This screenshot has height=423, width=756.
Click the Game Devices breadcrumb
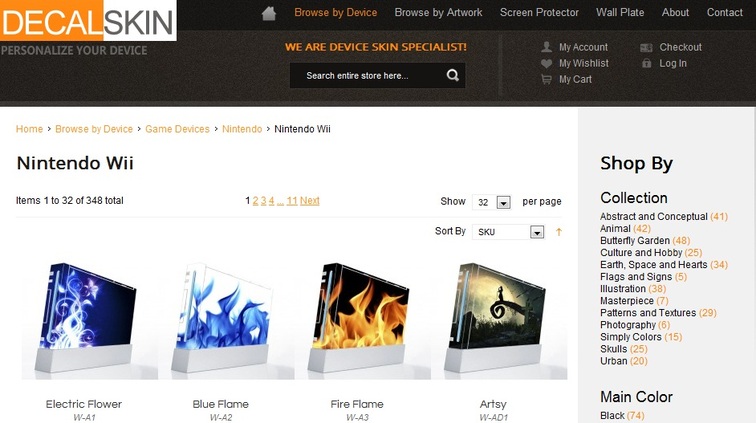point(177,129)
